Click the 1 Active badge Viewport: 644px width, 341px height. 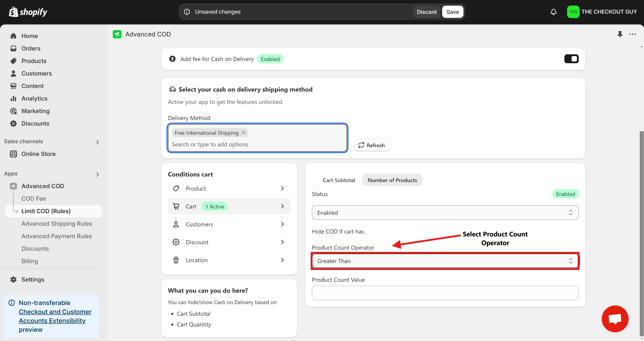pyautogui.click(x=214, y=206)
